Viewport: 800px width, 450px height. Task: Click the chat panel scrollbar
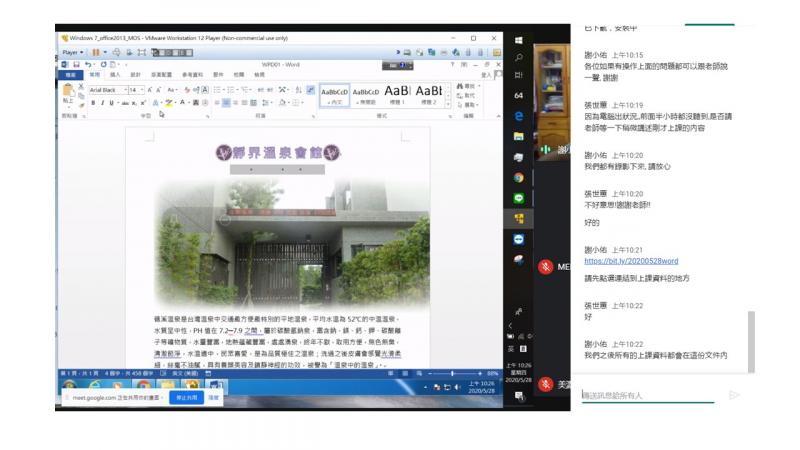pyautogui.click(x=751, y=342)
